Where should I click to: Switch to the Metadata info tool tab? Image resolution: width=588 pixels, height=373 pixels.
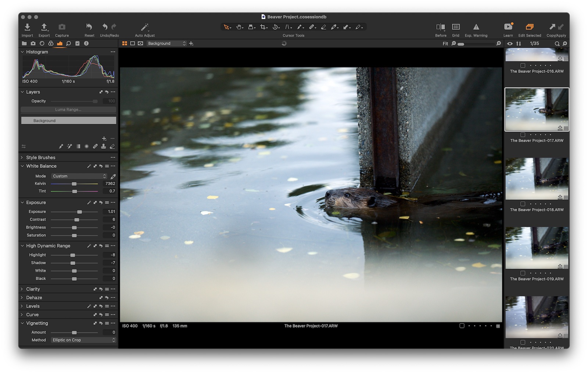click(86, 43)
